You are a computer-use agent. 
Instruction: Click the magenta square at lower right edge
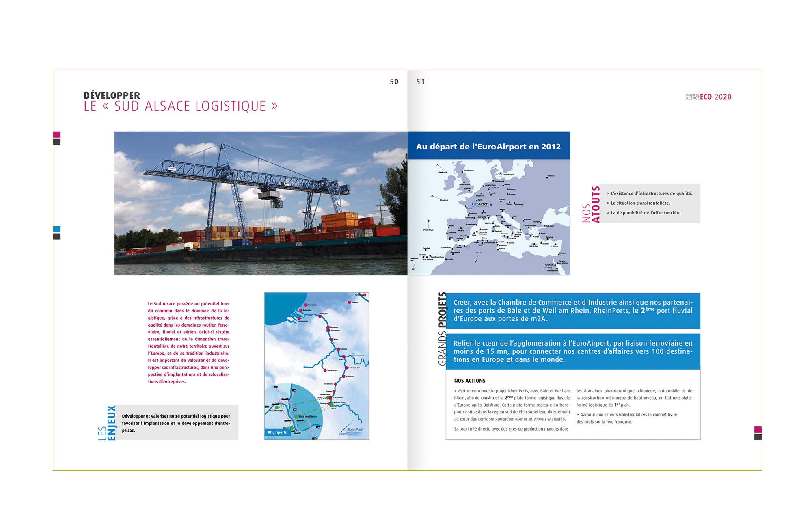coord(758,429)
